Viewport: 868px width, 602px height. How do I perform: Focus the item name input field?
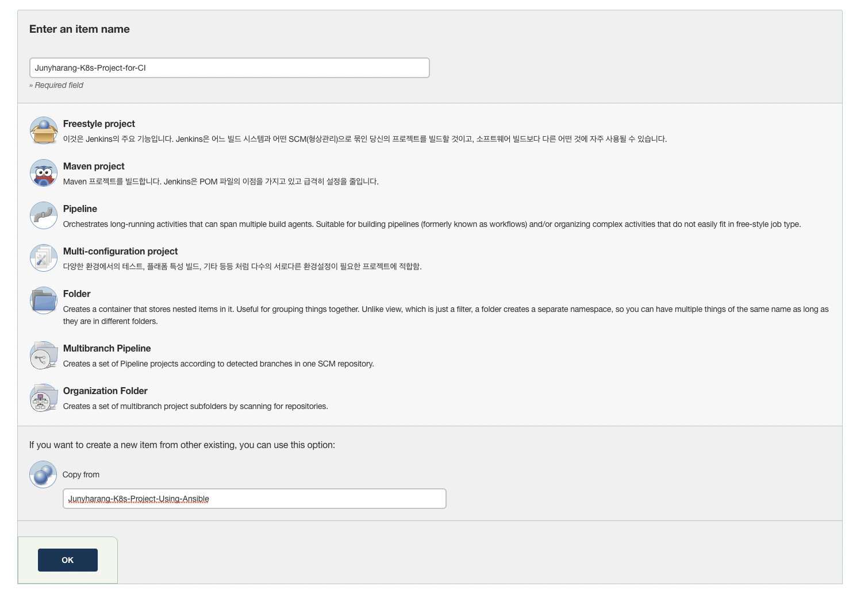pos(229,68)
